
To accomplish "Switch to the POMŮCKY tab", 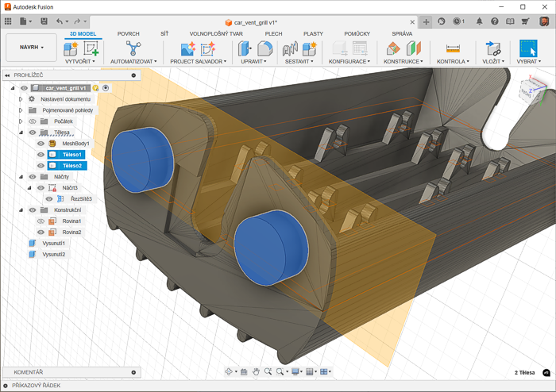I will click(x=357, y=33).
